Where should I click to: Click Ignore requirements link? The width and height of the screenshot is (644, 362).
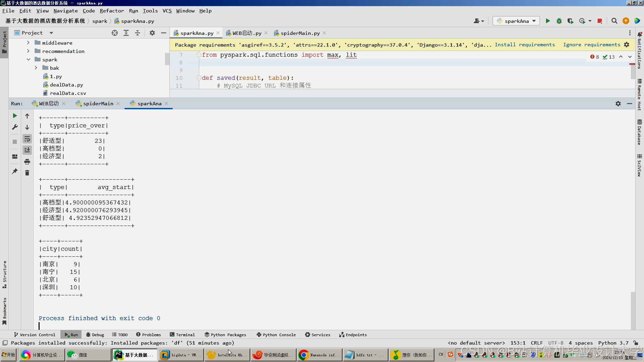tap(591, 45)
